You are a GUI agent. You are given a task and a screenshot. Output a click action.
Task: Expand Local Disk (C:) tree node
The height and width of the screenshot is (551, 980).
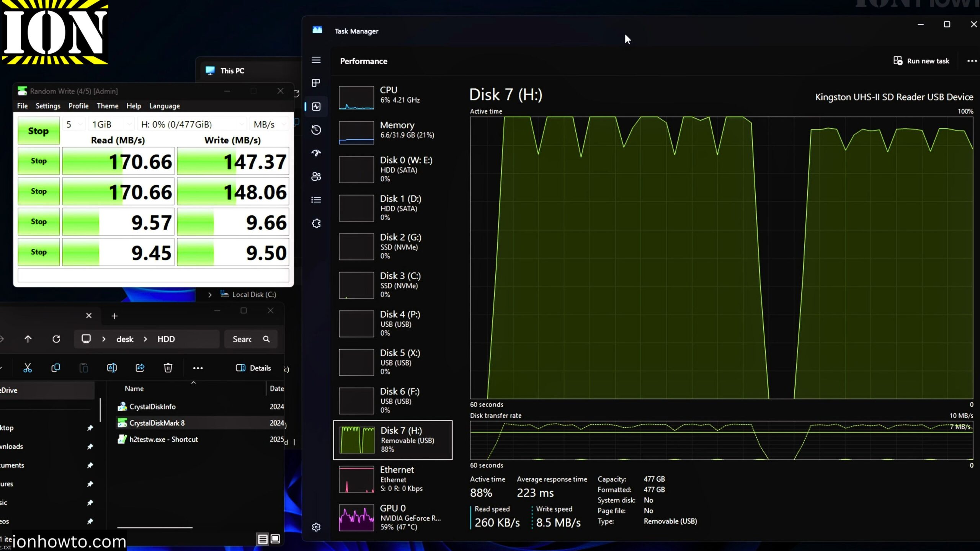(210, 295)
